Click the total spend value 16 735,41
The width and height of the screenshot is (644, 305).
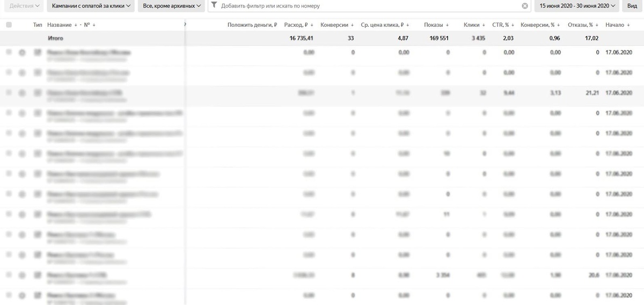pos(301,39)
